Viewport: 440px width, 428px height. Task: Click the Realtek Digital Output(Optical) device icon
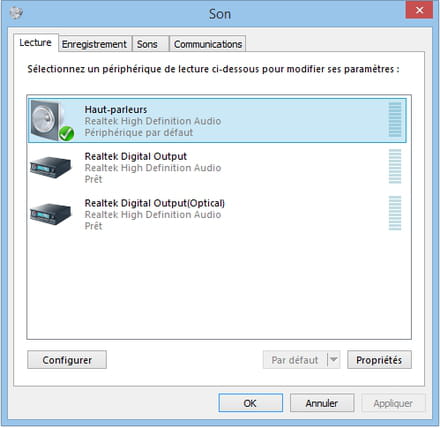coord(51,214)
